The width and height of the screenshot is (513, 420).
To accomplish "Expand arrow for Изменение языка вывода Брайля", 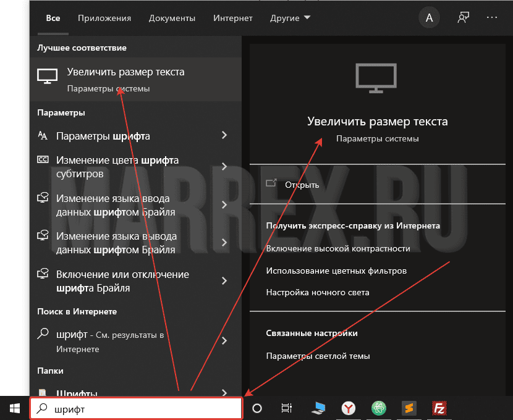I will coord(224,243).
